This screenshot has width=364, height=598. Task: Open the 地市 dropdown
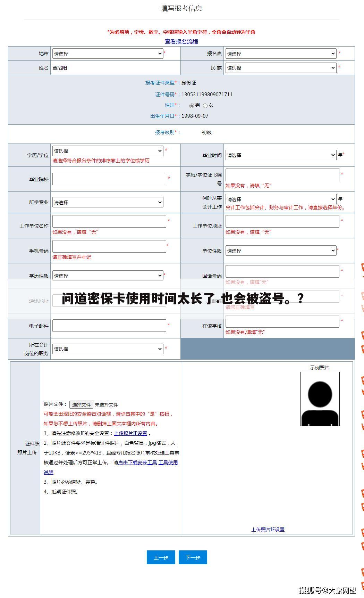point(108,54)
